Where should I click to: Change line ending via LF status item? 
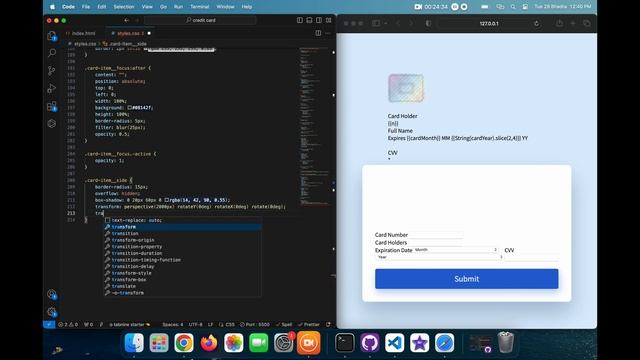pos(211,324)
